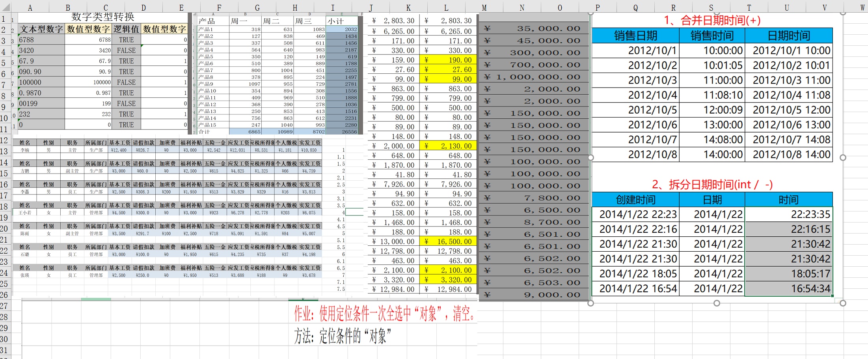Click the heading '2、拆分日期时间(int / -)'
The width and height of the screenshot is (868, 359).
[712, 184]
